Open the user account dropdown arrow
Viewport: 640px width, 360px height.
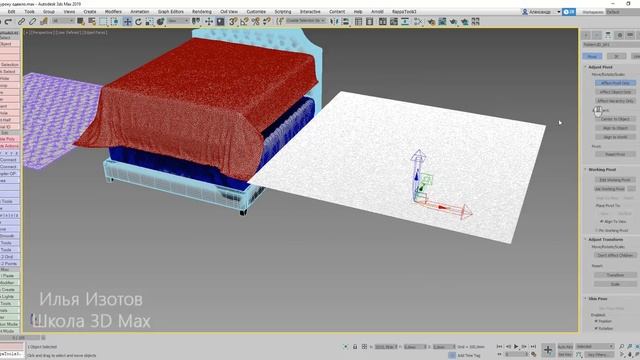point(559,12)
